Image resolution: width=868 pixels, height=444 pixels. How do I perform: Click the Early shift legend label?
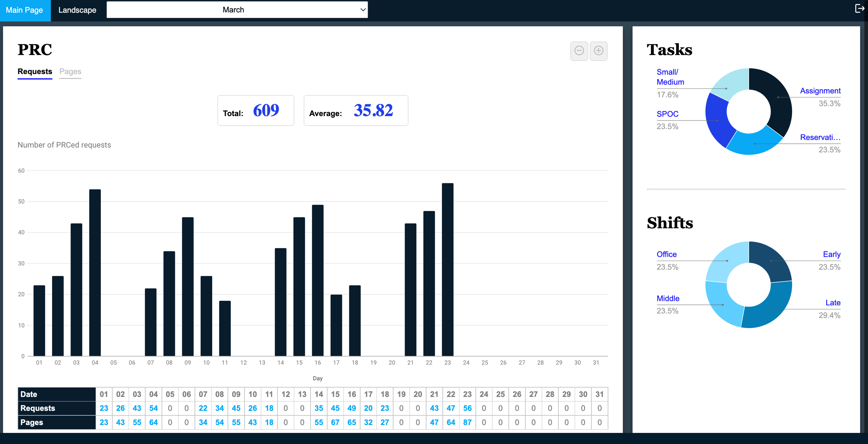coord(831,255)
